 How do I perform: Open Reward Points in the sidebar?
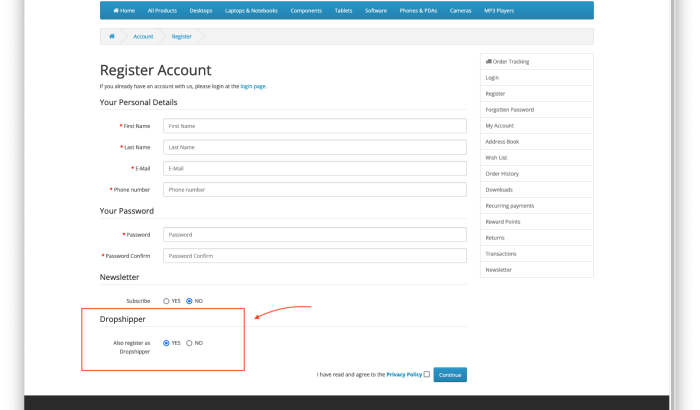pos(537,222)
